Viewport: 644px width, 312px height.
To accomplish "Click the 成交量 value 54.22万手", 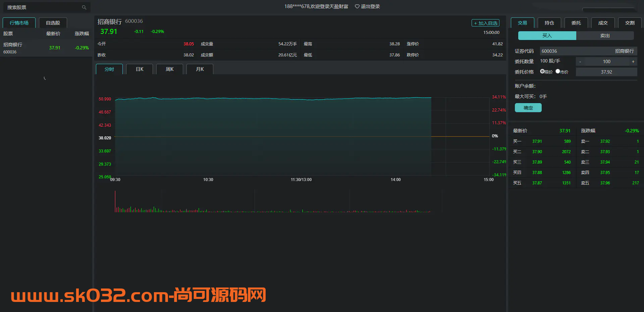I will pos(287,44).
